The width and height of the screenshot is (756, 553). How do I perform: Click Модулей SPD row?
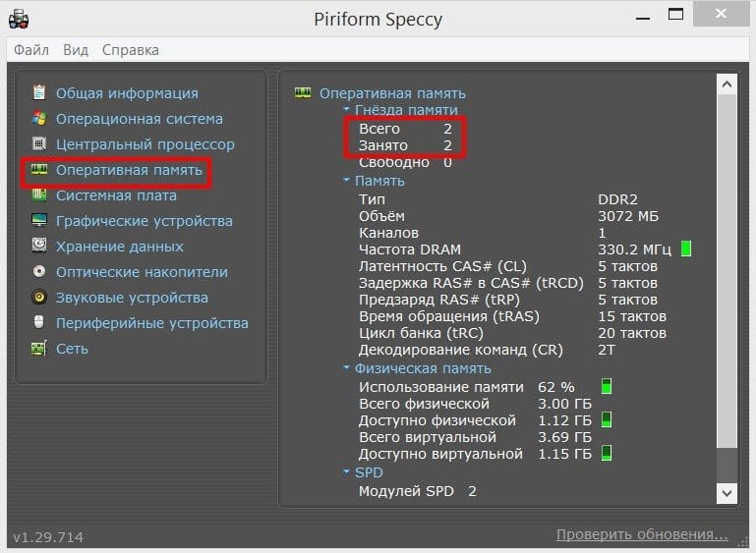(418, 491)
